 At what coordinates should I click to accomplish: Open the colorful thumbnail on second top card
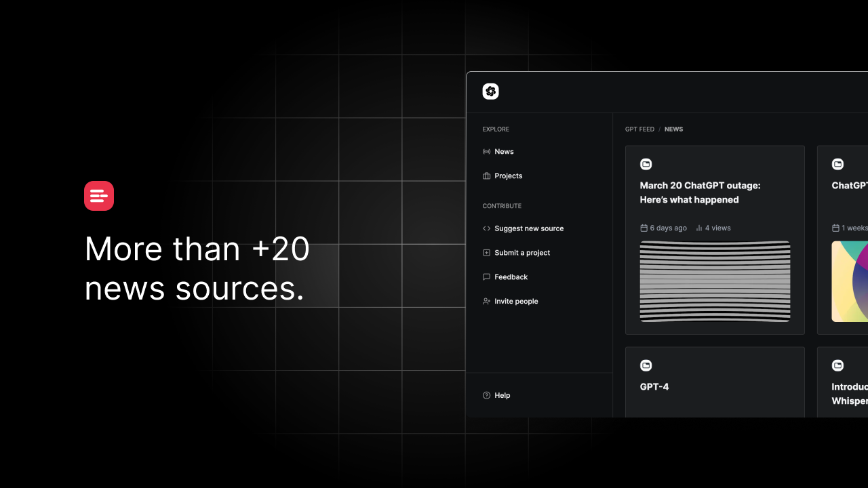point(850,281)
